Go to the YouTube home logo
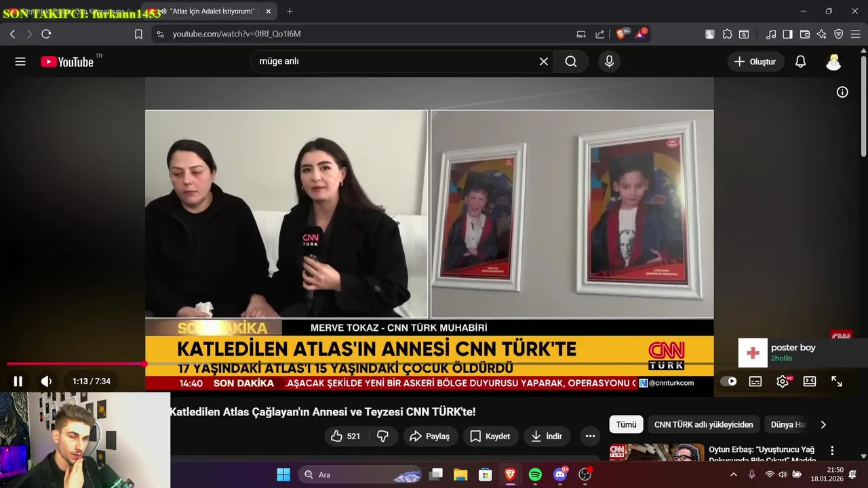 [x=67, y=62]
